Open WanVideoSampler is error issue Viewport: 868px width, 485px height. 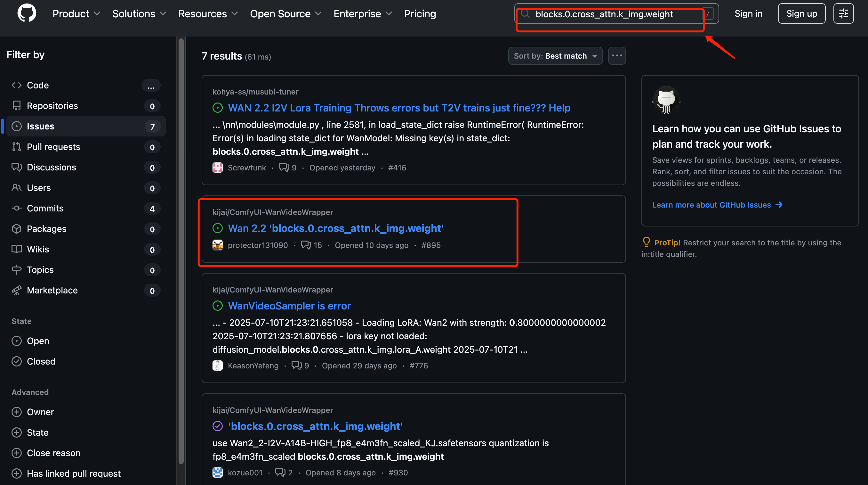289,306
